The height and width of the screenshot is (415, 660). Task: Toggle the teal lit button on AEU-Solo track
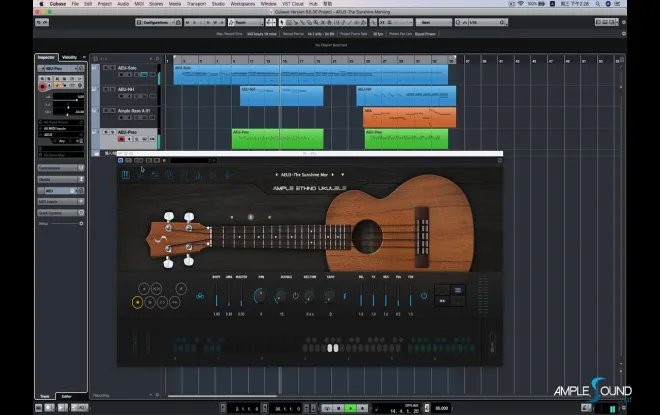[144, 75]
